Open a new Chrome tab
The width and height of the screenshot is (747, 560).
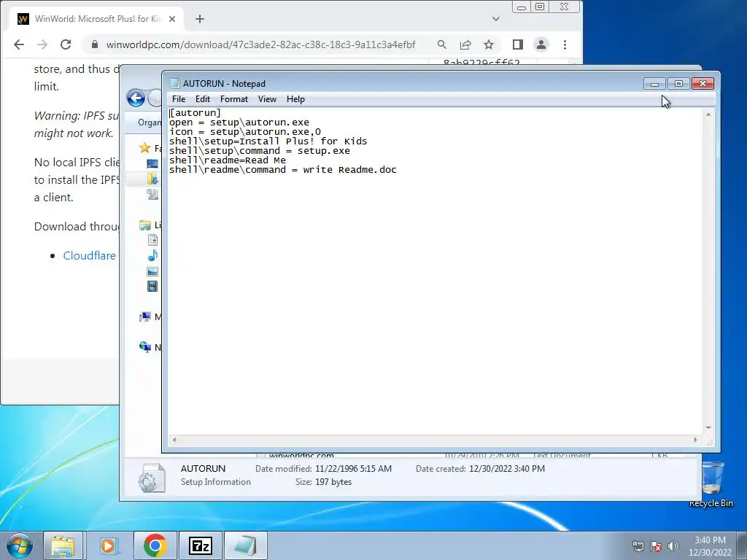click(x=200, y=19)
